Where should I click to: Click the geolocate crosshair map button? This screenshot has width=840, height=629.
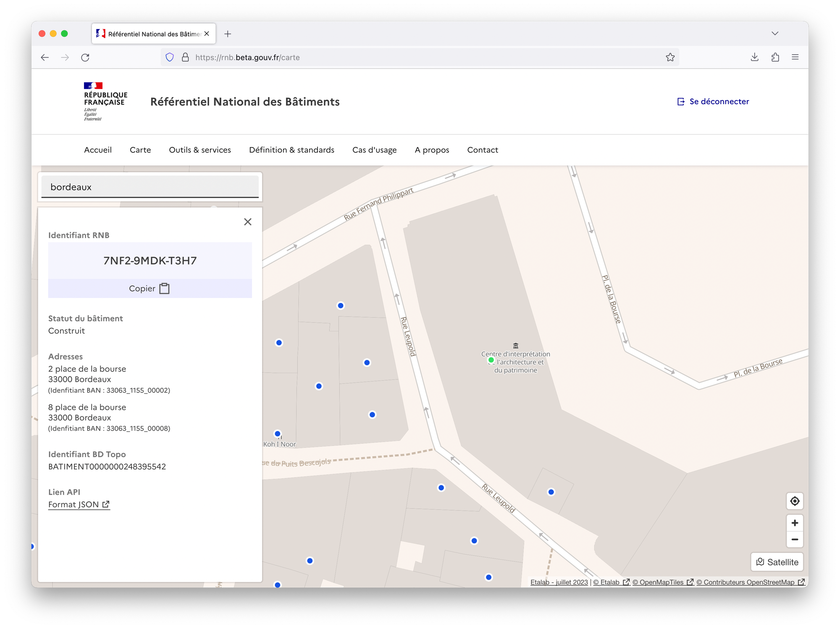click(794, 501)
